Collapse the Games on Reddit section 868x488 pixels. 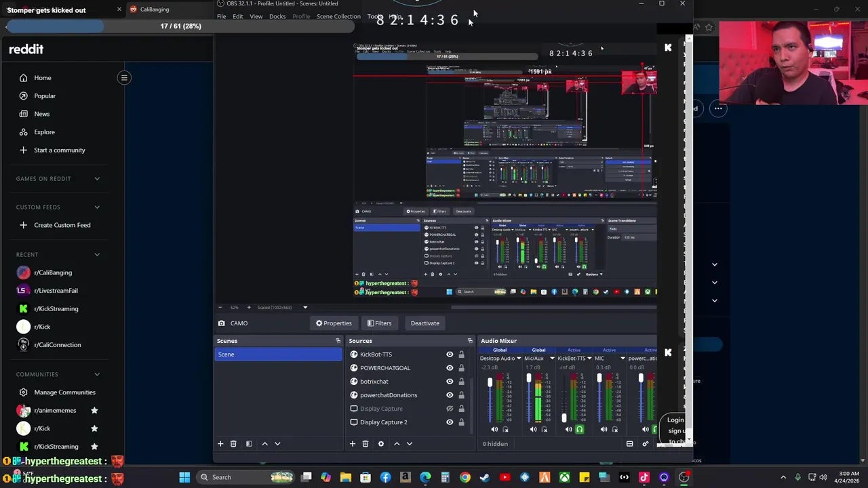coord(97,179)
